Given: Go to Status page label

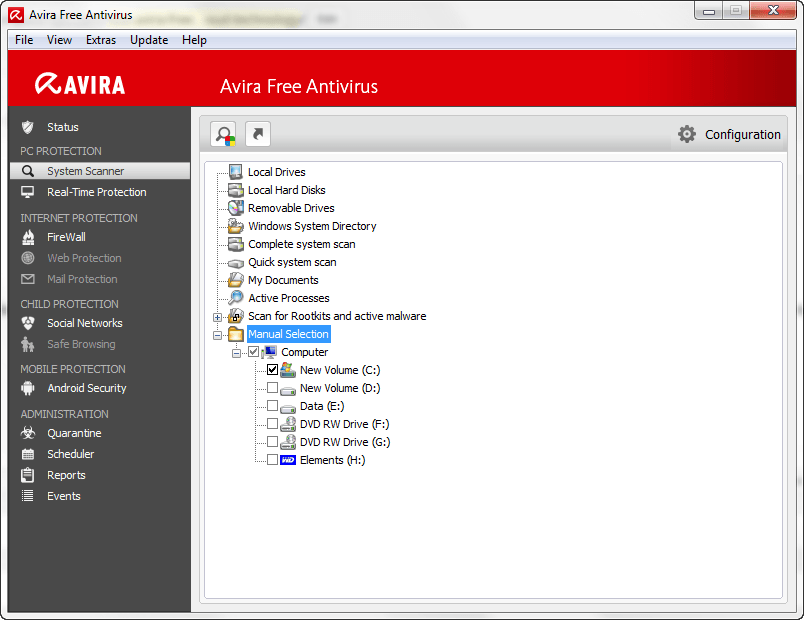Looking at the screenshot, I should [x=63, y=127].
